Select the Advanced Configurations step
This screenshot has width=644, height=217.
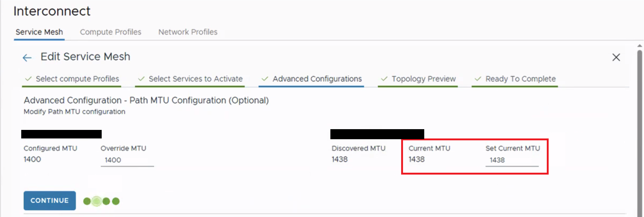[x=317, y=79]
